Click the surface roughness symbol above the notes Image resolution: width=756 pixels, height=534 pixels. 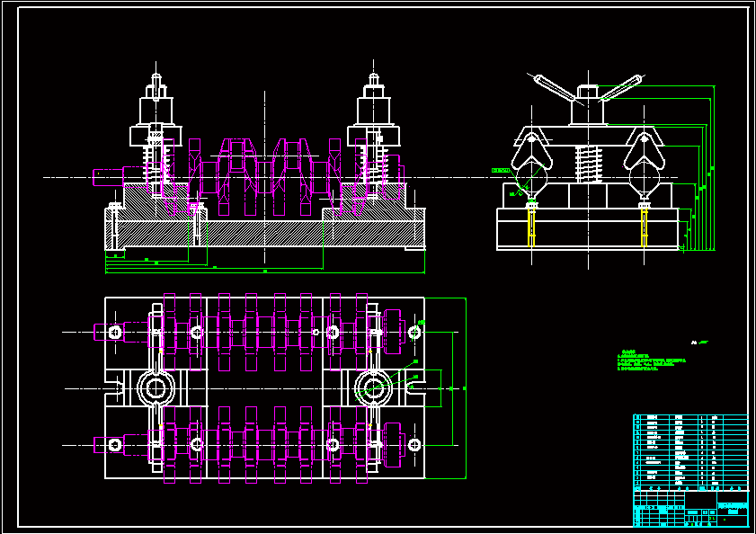pos(699,343)
